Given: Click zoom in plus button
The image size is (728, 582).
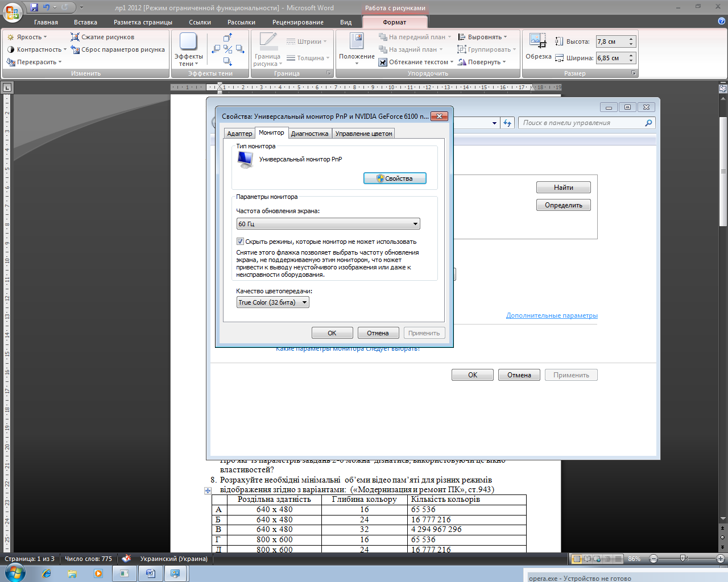Looking at the screenshot, I should coord(720,559).
